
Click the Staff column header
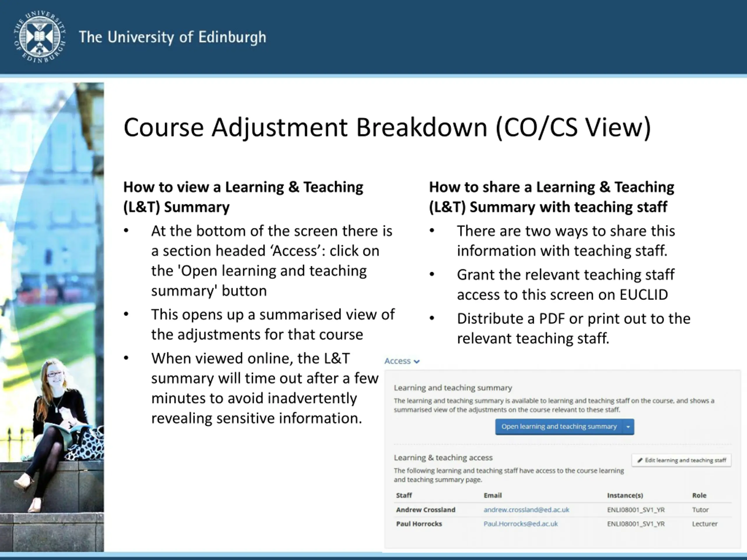pyautogui.click(x=404, y=495)
